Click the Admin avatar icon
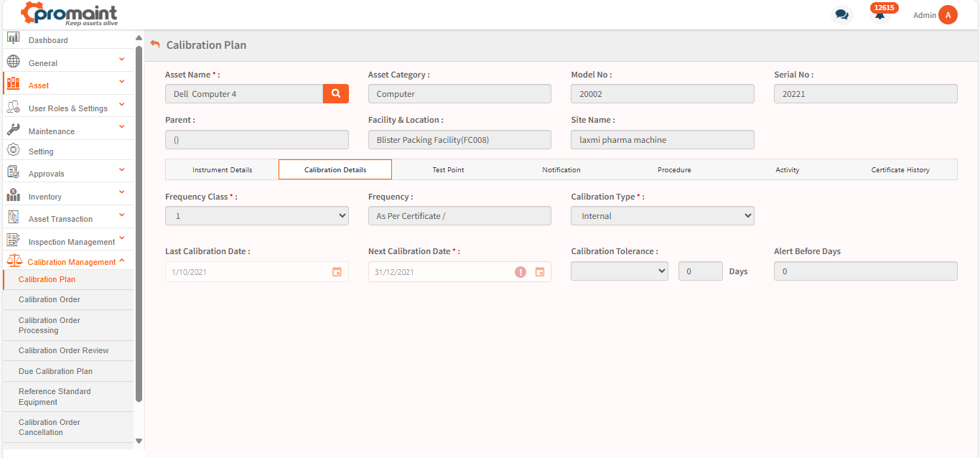This screenshot has height=458, width=980. pyautogui.click(x=948, y=15)
